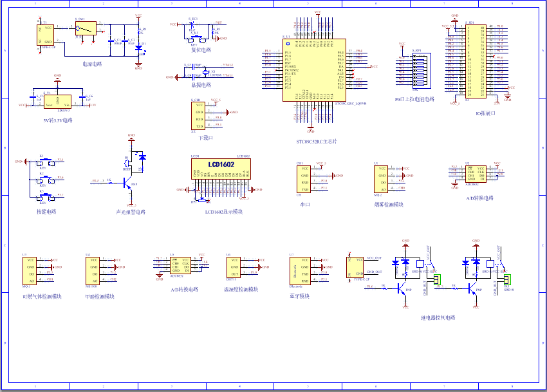Select the S_CH1 download port header
Viewport: 547px width, 392px height.
[198, 116]
